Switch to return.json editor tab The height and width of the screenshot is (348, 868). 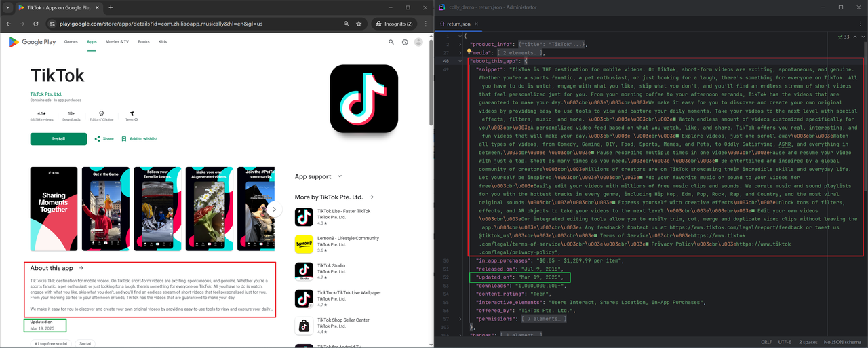click(x=459, y=24)
